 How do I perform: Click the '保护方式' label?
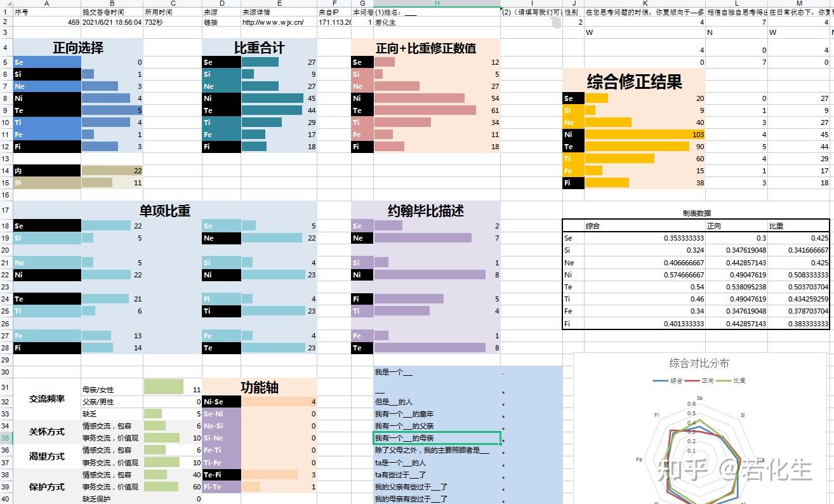pos(47,486)
